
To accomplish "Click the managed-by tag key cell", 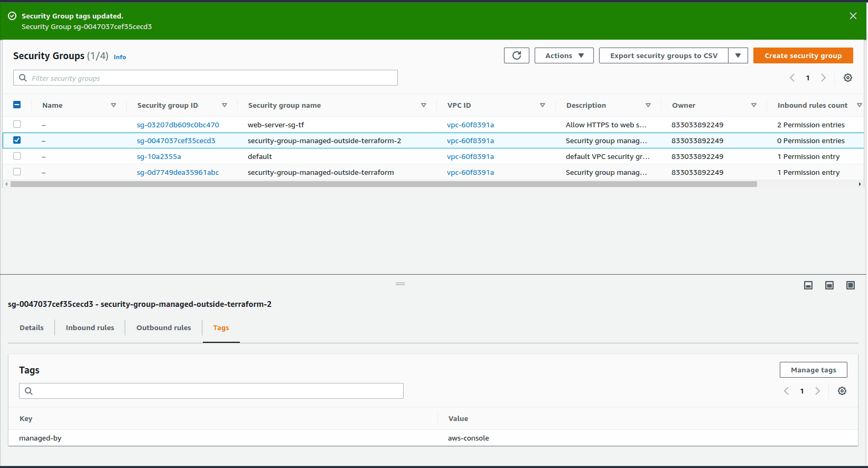I will (x=40, y=438).
